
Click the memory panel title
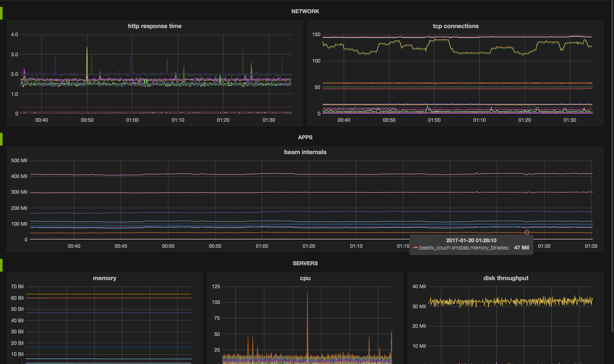(x=104, y=278)
